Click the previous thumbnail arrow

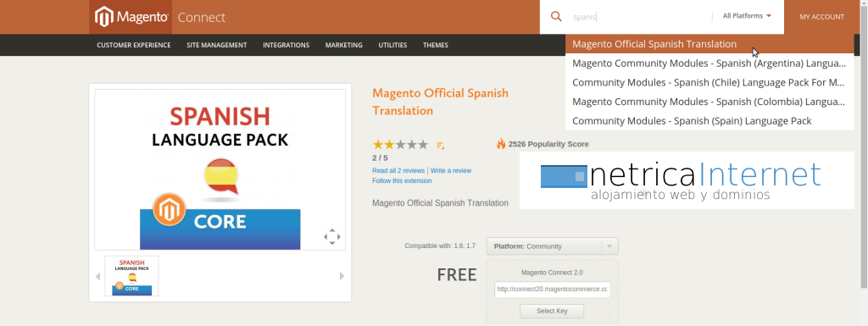tap(98, 276)
